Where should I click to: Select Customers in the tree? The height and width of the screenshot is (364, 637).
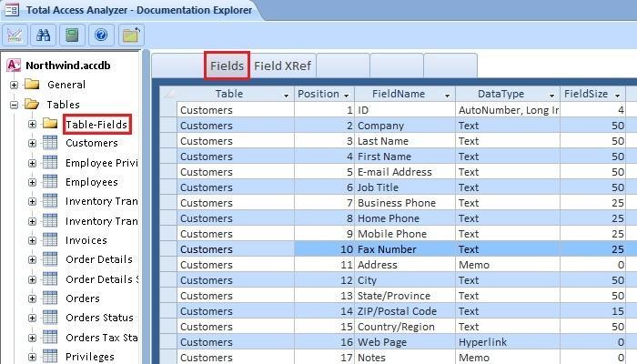(92, 143)
